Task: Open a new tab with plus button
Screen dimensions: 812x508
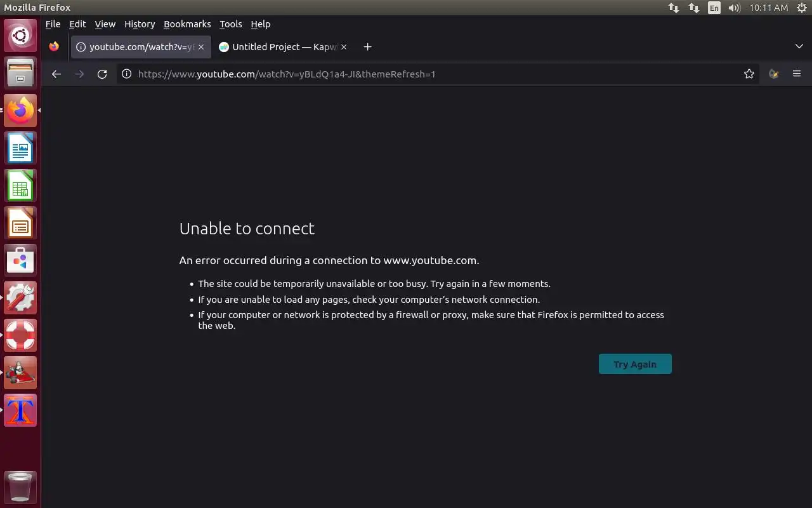Action: (367, 47)
